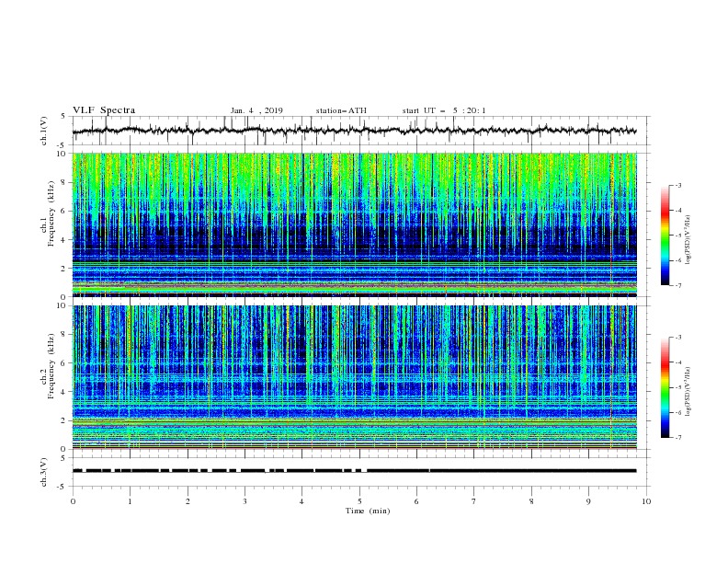Click the "2" kHz tick on ch.1 frequency axis

tap(64, 269)
